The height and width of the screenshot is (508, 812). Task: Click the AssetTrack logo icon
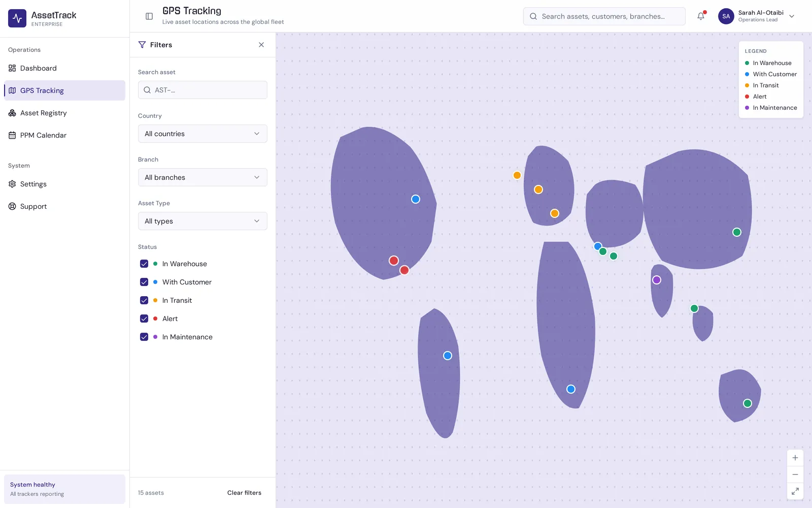tap(17, 18)
